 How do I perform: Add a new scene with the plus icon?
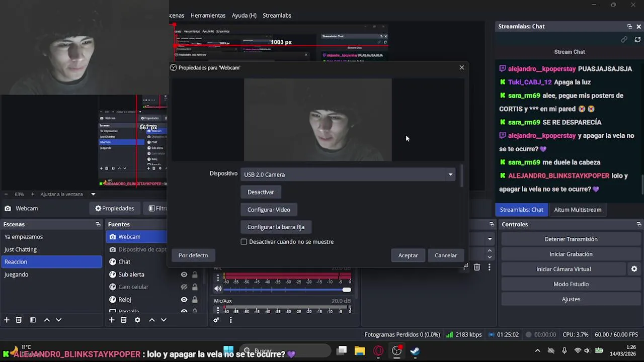pos(7,320)
